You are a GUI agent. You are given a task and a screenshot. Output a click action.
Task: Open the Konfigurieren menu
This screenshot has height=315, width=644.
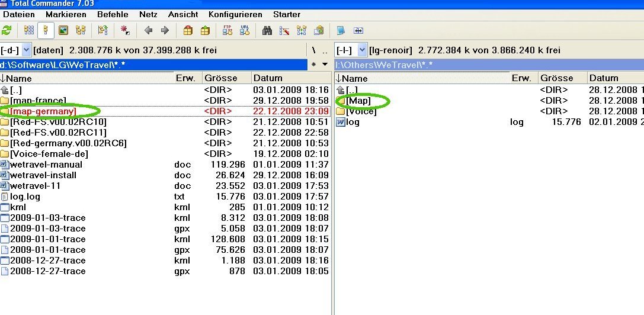[235, 14]
